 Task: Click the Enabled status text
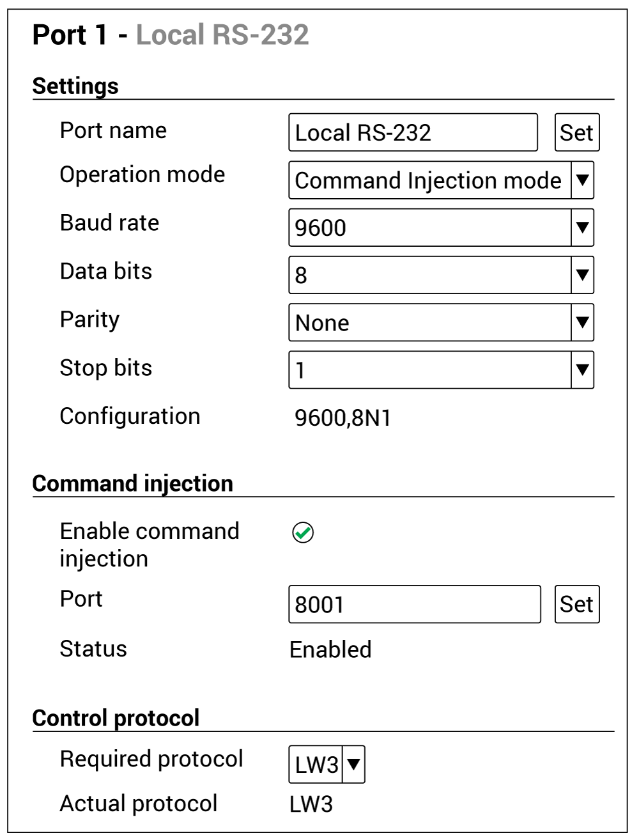[330, 649]
